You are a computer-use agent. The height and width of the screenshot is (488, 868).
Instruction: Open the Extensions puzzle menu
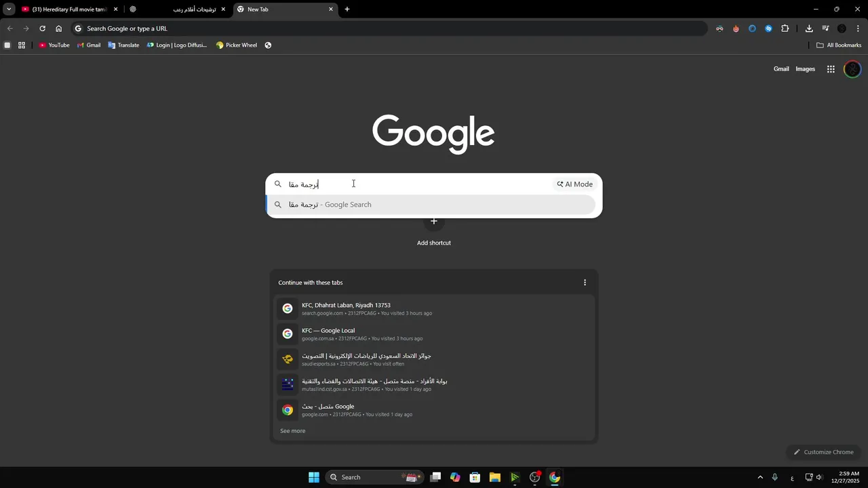click(x=785, y=28)
